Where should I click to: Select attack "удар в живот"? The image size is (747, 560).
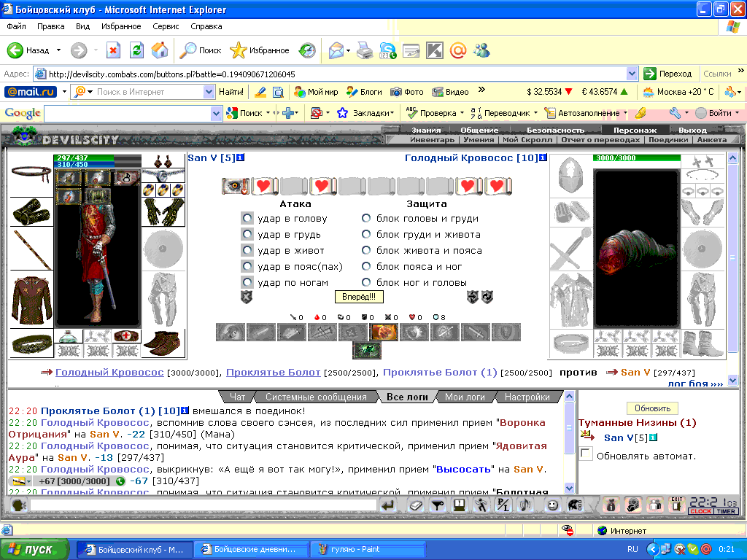247,251
